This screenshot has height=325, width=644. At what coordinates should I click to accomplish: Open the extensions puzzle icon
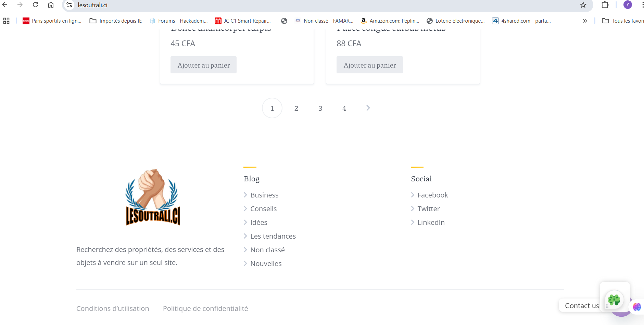pyautogui.click(x=605, y=5)
